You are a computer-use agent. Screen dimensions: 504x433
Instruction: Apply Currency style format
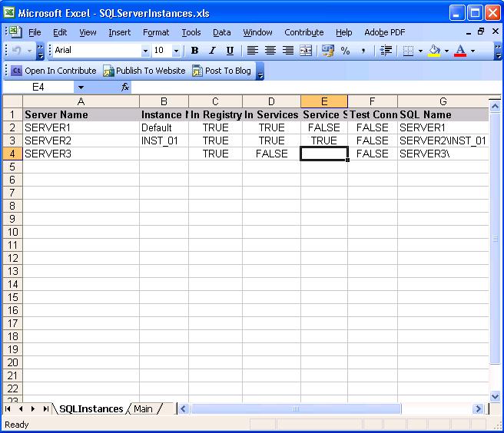pos(328,51)
